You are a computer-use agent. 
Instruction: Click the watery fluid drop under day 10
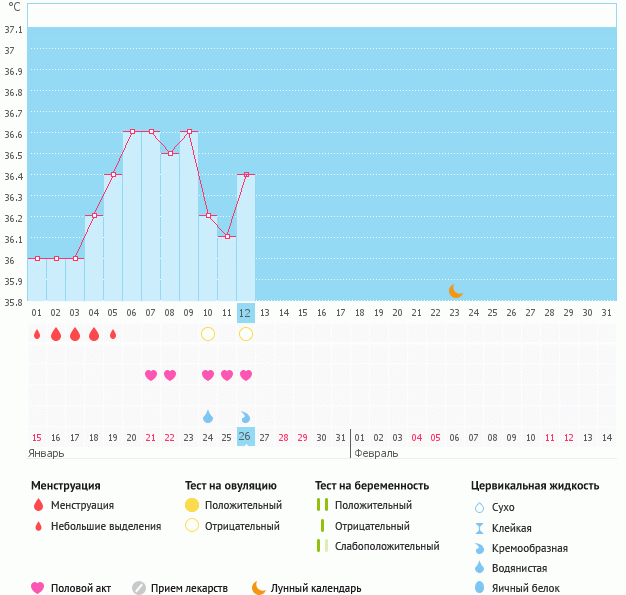point(208,416)
